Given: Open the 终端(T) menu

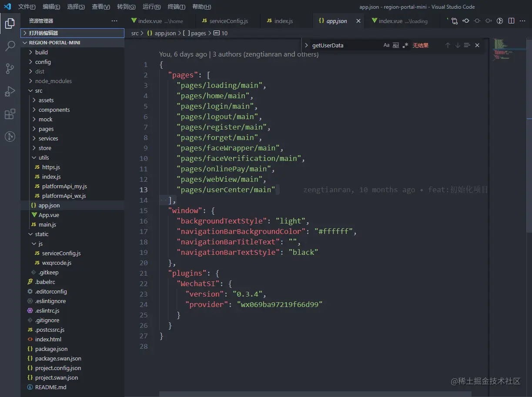Looking at the screenshot, I should pyautogui.click(x=177, y=7).
